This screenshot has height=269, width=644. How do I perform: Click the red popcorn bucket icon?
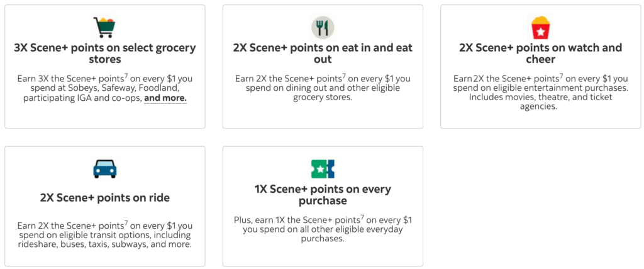pyautogui.click(x=540, y=28)
